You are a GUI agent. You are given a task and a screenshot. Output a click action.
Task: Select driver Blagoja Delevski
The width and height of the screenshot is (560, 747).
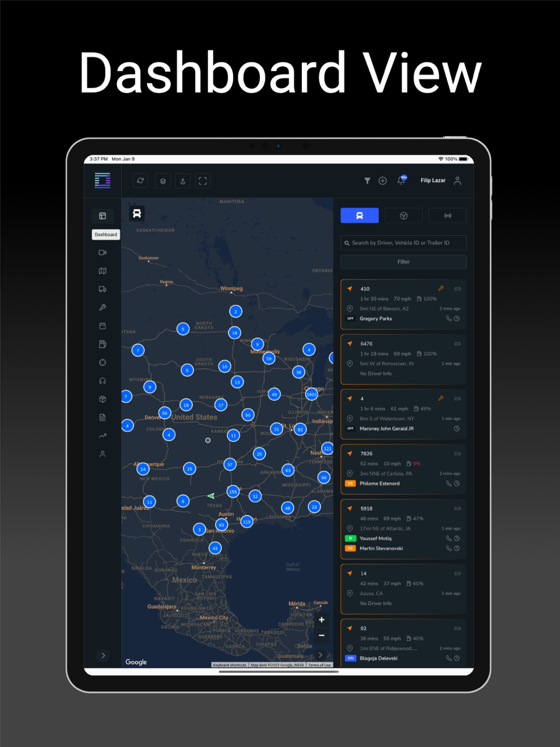pyautogui.click(x=379, y=658)
